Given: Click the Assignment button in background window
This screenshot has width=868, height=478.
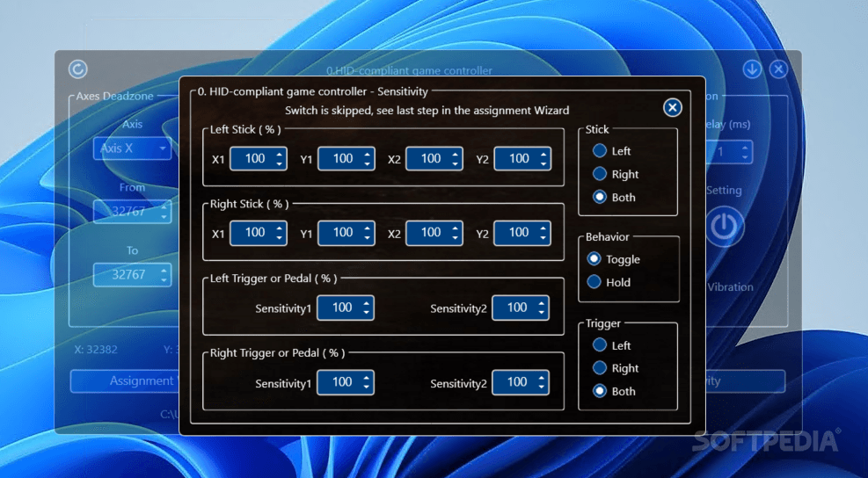Looking at the screenshot, I should 125,381.
